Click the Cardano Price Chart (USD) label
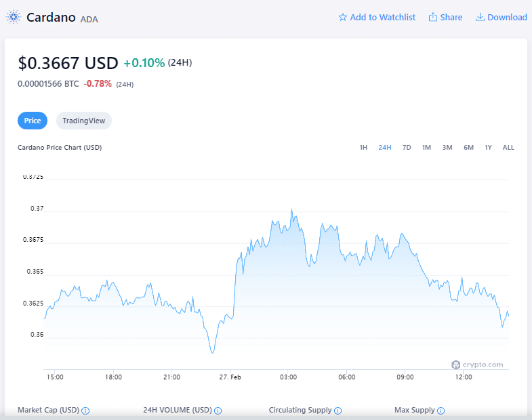 point(60,147)
